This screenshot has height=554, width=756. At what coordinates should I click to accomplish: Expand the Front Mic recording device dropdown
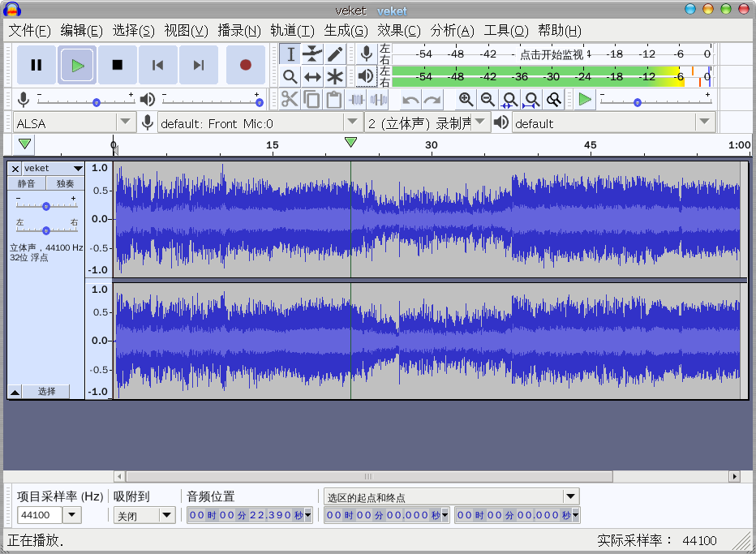352,122
